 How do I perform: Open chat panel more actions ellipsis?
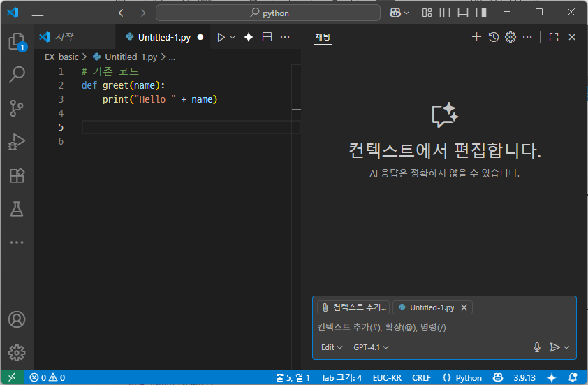[x=527, y=37]
